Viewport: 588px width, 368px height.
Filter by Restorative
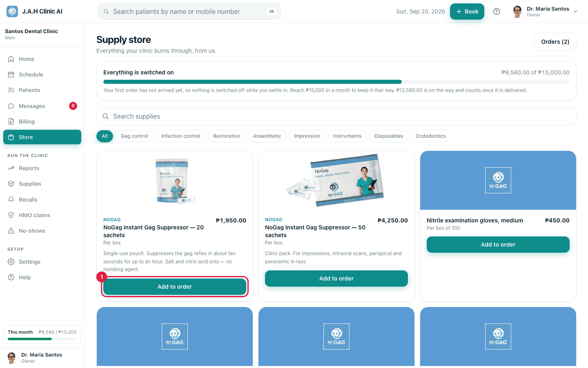pos(227,136)
